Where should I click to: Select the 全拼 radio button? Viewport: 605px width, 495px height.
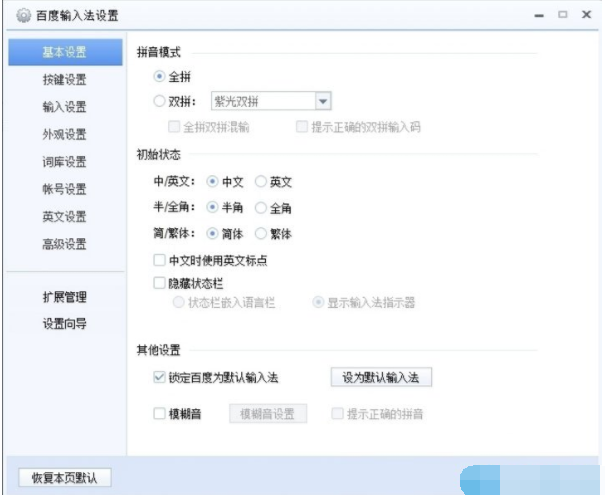pos(160,76)
